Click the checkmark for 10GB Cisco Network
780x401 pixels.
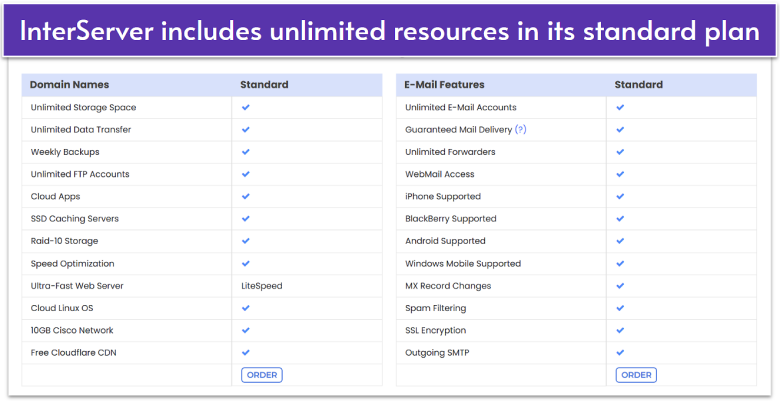point(246,330)
